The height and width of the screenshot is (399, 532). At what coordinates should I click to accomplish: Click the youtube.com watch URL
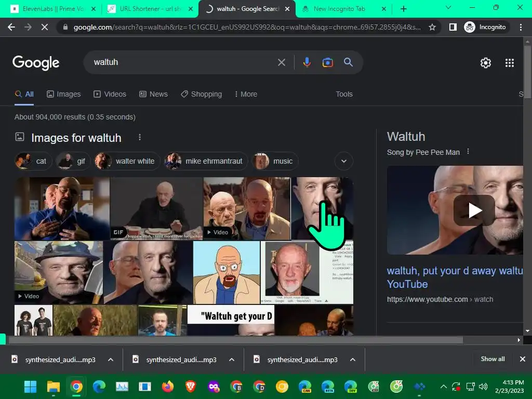click(440, 299)
